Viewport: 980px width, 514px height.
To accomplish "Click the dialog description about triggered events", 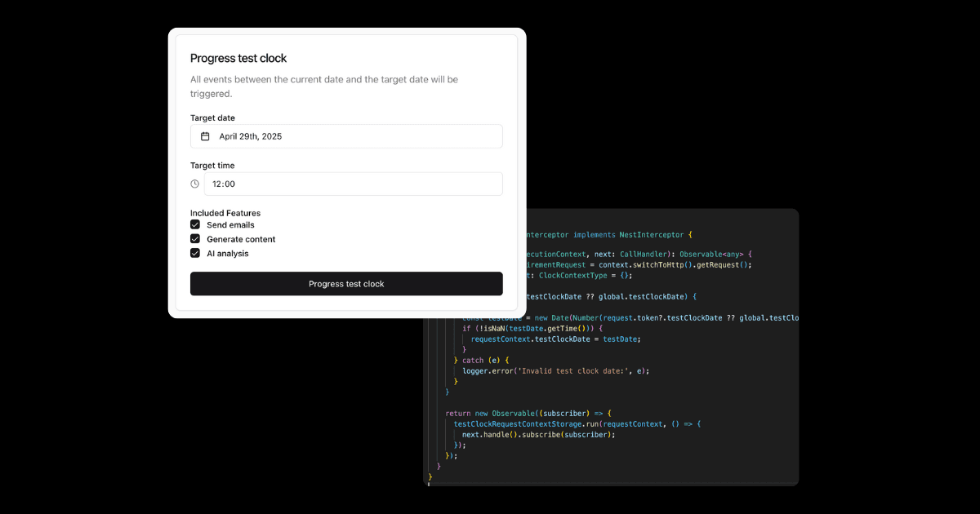I will [x=324, y=86].
